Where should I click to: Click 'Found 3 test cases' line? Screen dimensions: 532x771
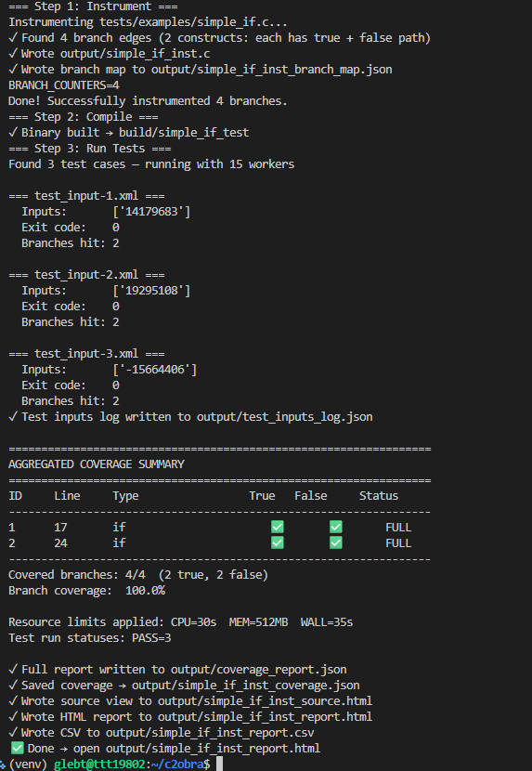151,163
